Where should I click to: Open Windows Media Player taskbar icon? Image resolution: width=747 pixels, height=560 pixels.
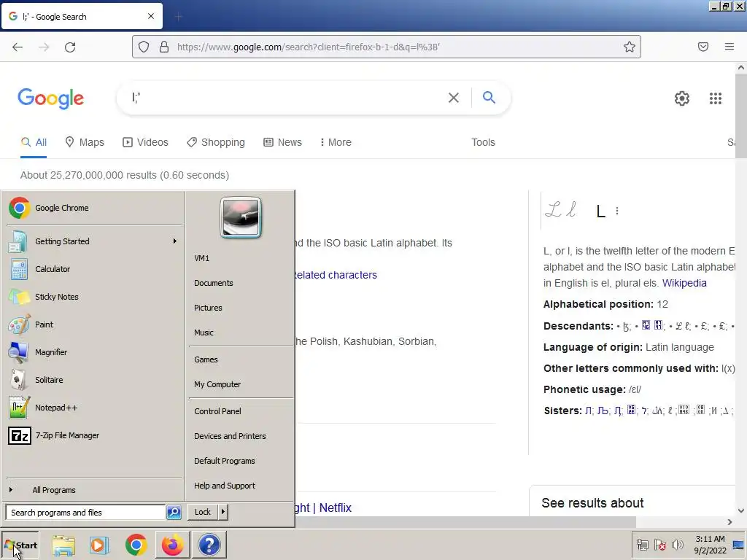(x=99, y=545)
